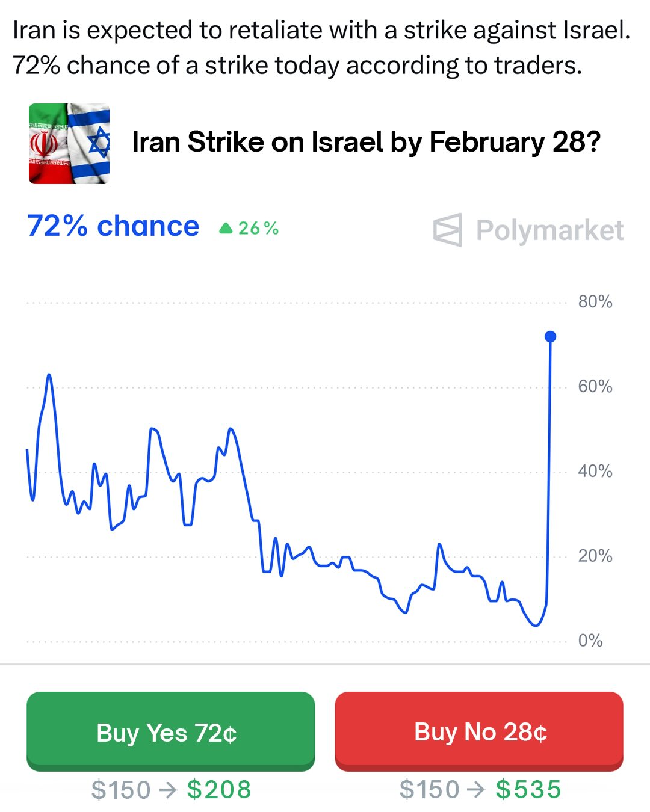Click the 60% axis label

[x=595, y=387]
